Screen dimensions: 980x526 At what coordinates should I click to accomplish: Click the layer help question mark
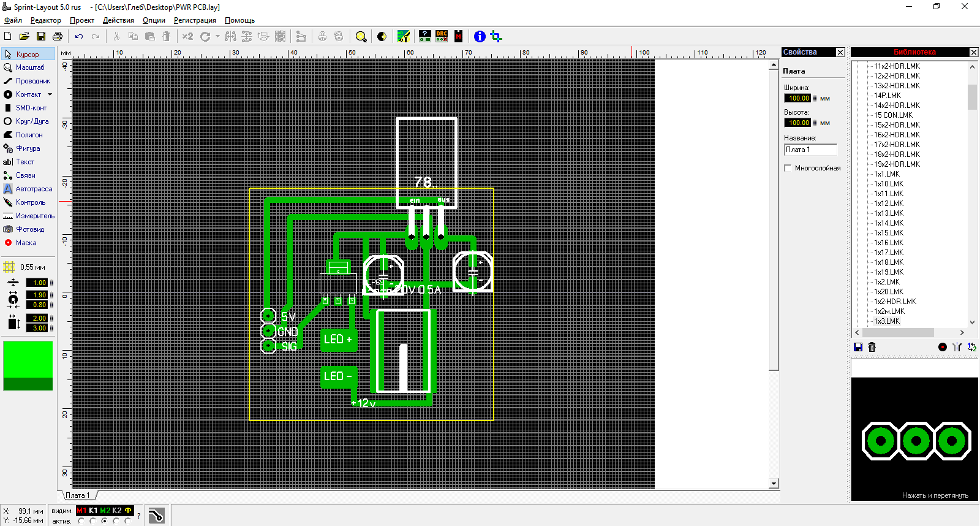point(139,516)
